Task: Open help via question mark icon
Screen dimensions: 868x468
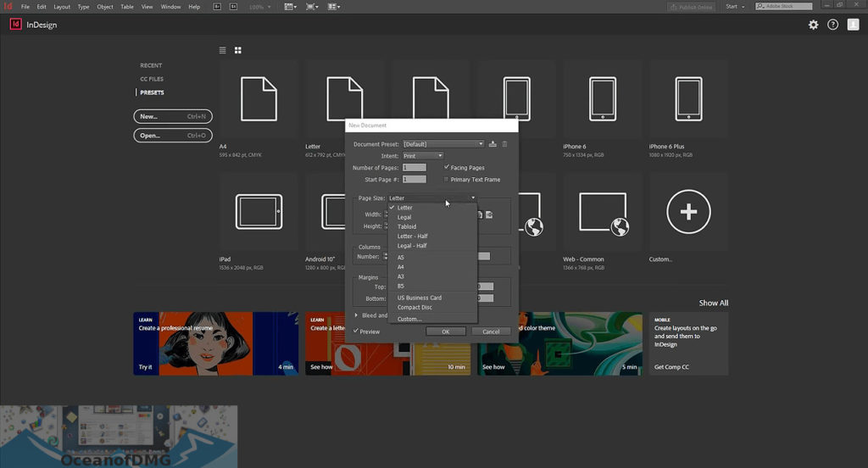Action: pyautogui.click(x=832, y=25)
